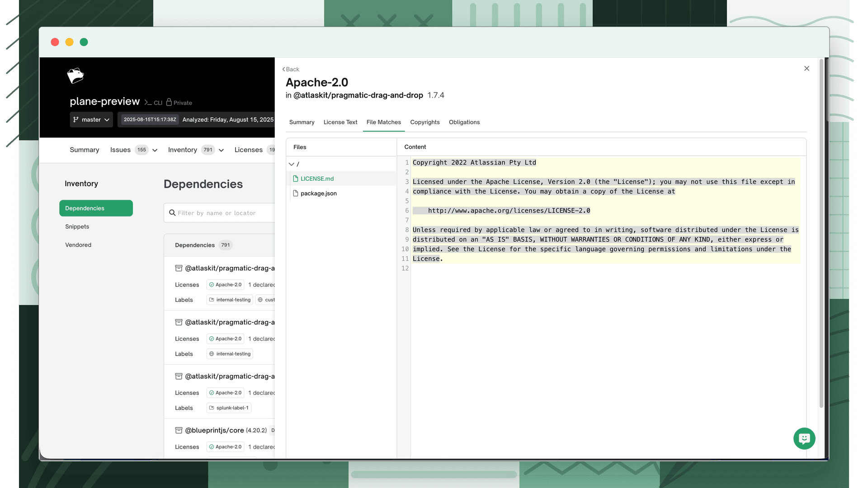Close the Apache-2.0 license panel

pos(807,69)
